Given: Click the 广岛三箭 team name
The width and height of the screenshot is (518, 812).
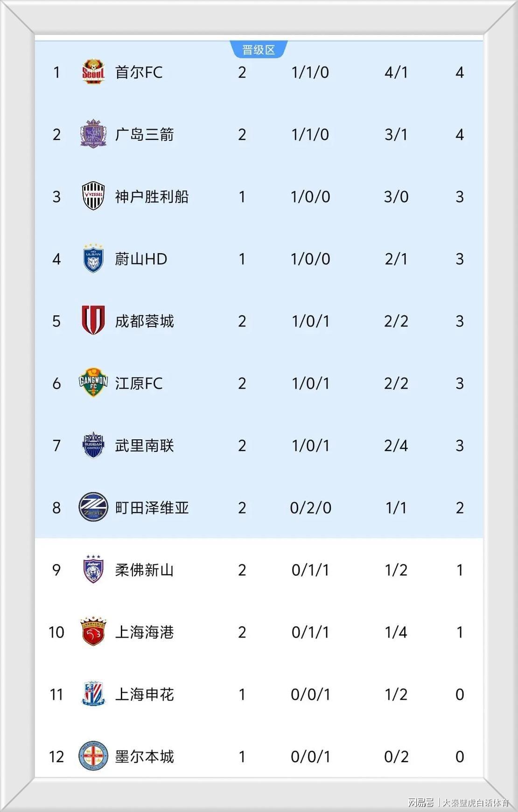Looking at the screenshot, I should pyautogui.click(x=144, y=134).
